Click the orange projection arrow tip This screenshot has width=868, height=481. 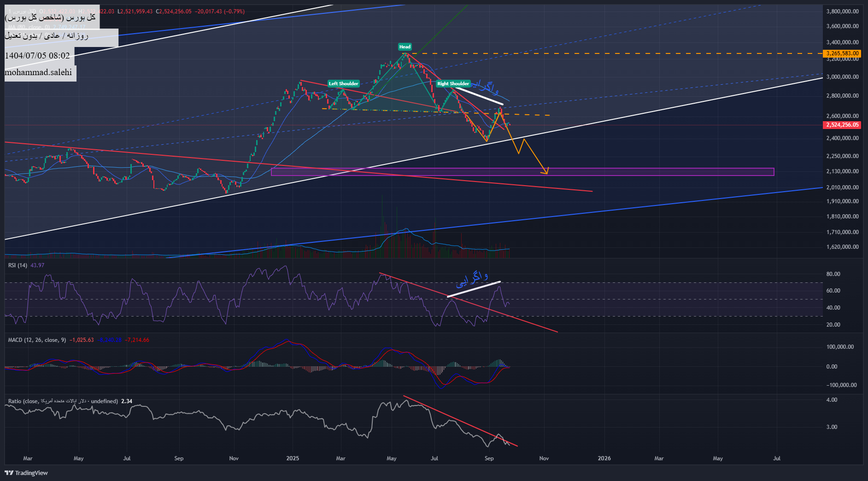pos(546,173)
